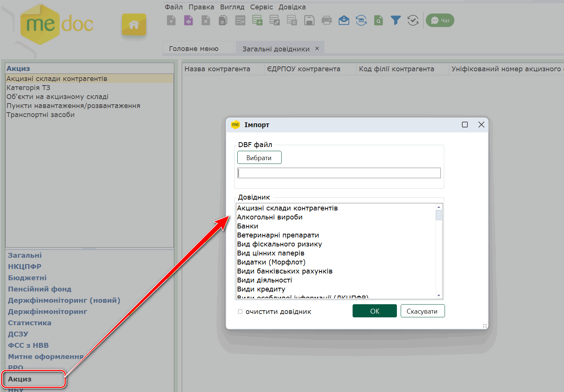Click the receive mail envelope icon
The image size is (564, 392).
344,20
